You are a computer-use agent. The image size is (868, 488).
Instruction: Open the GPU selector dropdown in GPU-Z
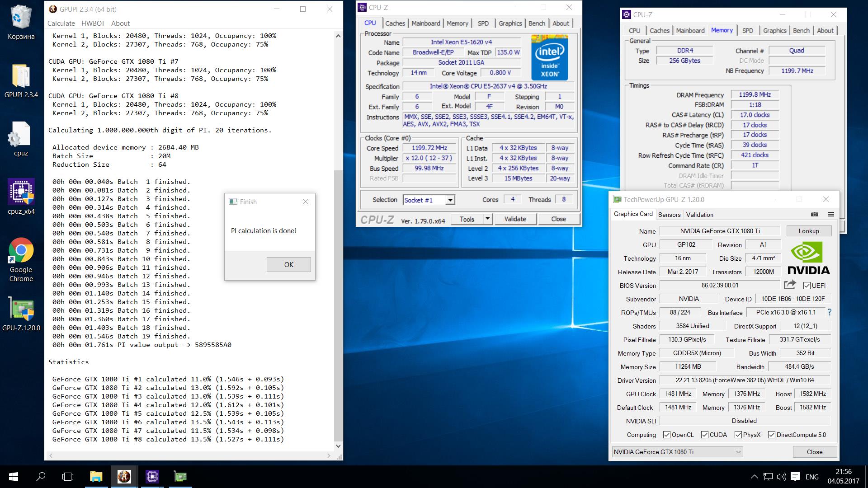tap(677, 452)
